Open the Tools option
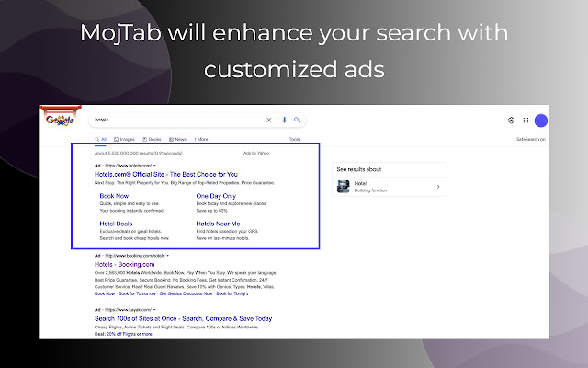Viewport: 588px width, 368px height. (294, 139)
